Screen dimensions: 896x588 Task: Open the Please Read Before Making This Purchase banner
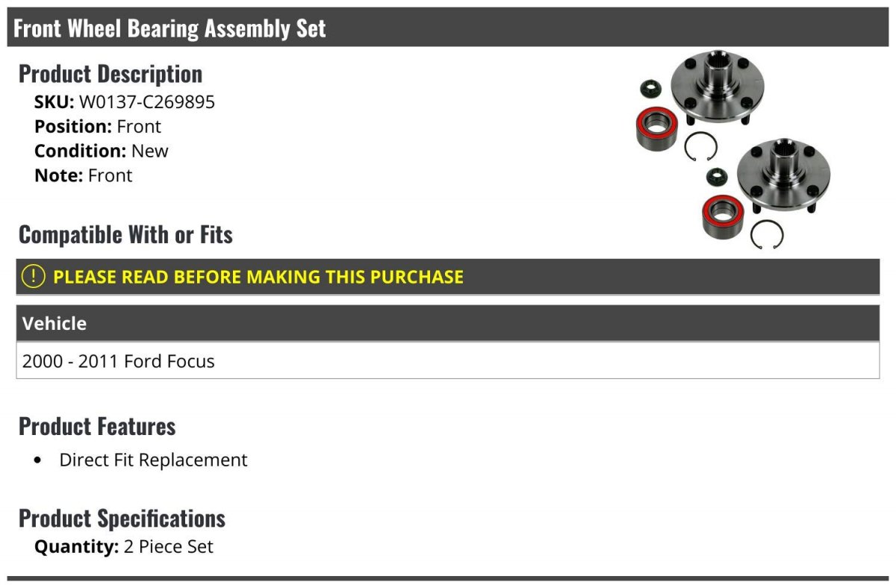point(258,277)
